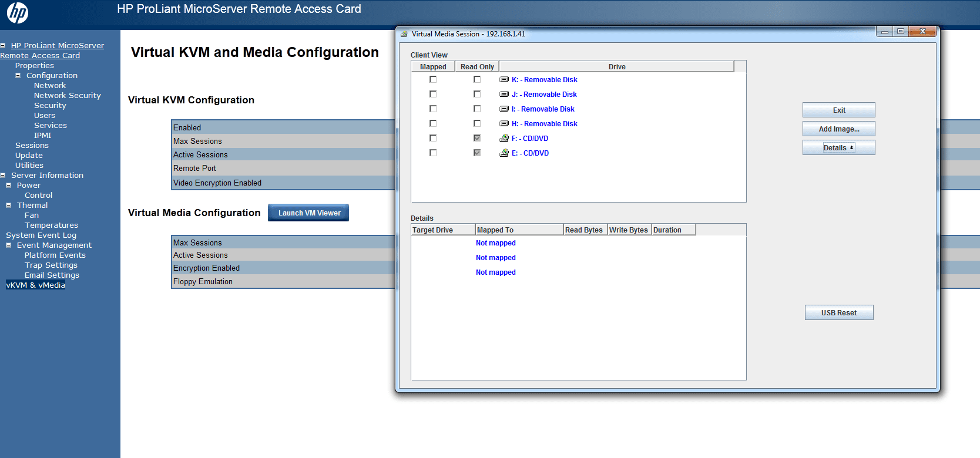980x458 pixels.
Task: Open the Users configuration page
Action: click(45, 115)
